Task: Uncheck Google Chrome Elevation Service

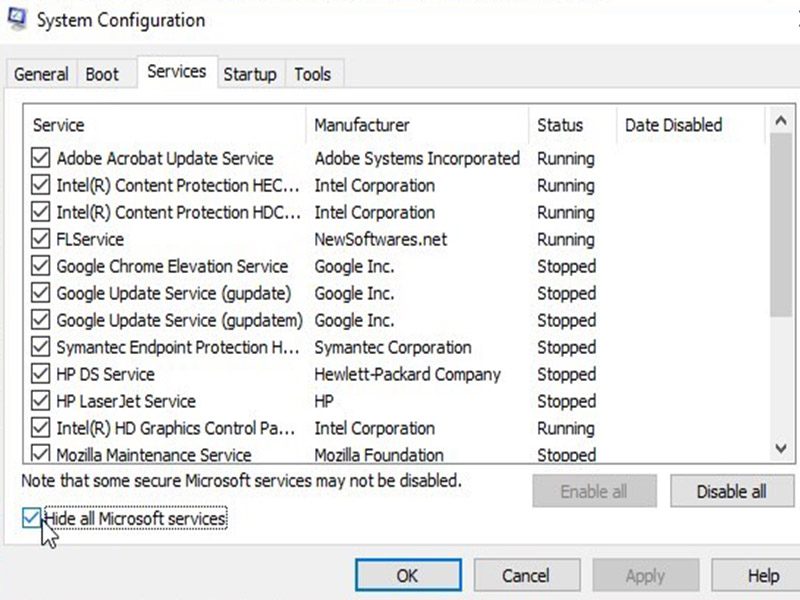Action: pos(40,266)
